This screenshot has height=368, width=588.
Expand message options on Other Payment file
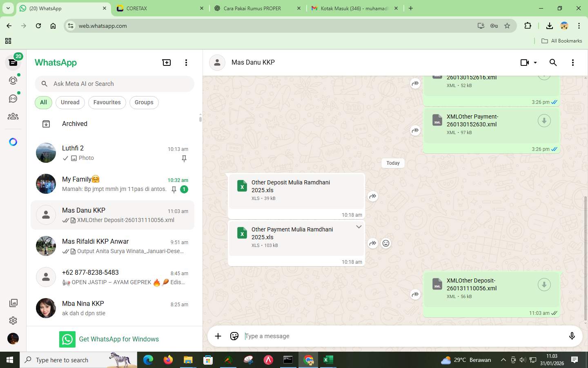[x=359, y=227]
